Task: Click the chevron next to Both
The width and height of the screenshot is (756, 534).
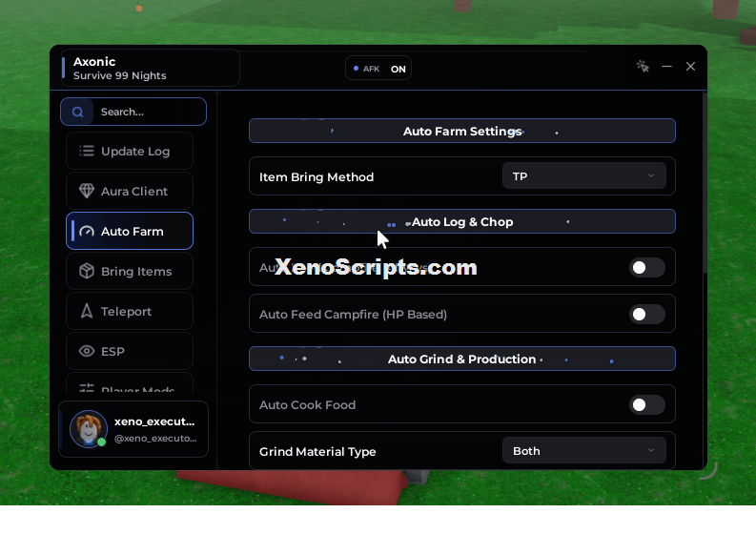Action: tap(651, 450)
